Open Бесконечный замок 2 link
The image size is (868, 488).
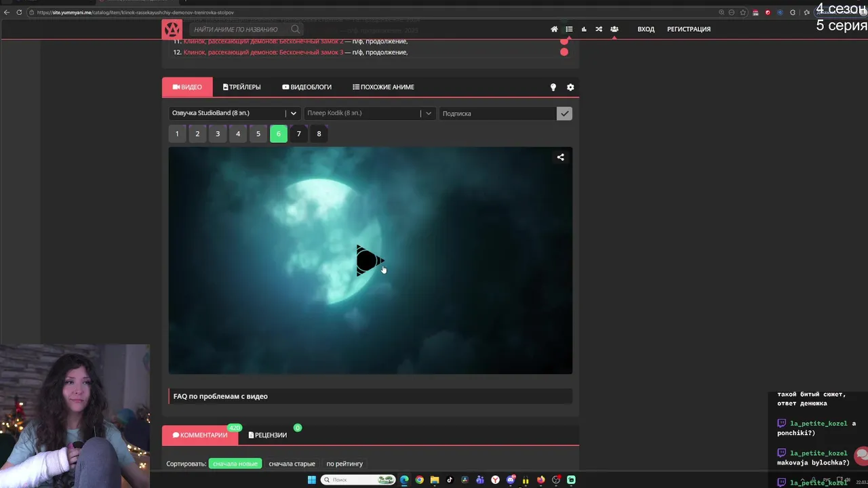[x=263, y=41]
